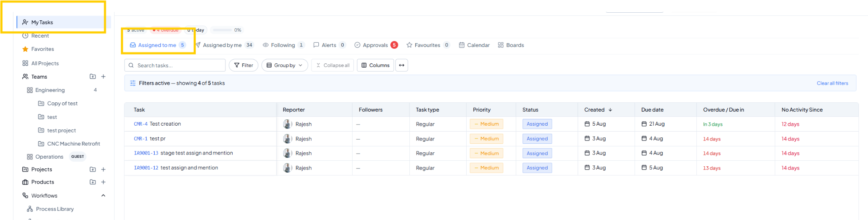Click the Search tasks field
868x220 pixels.
coord(175,65)
